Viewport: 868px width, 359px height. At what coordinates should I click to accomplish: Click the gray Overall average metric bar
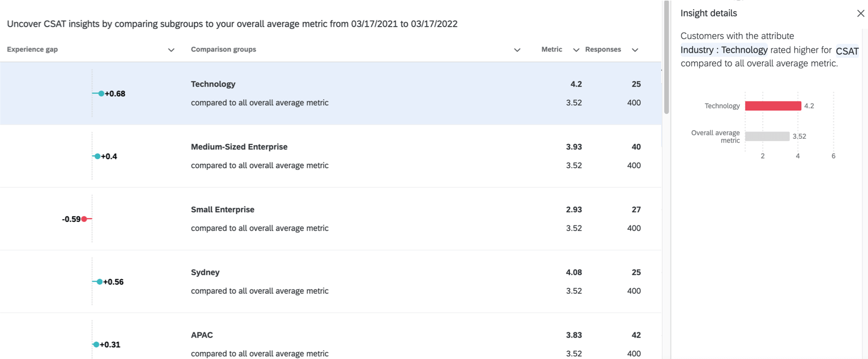click(768, 136)
